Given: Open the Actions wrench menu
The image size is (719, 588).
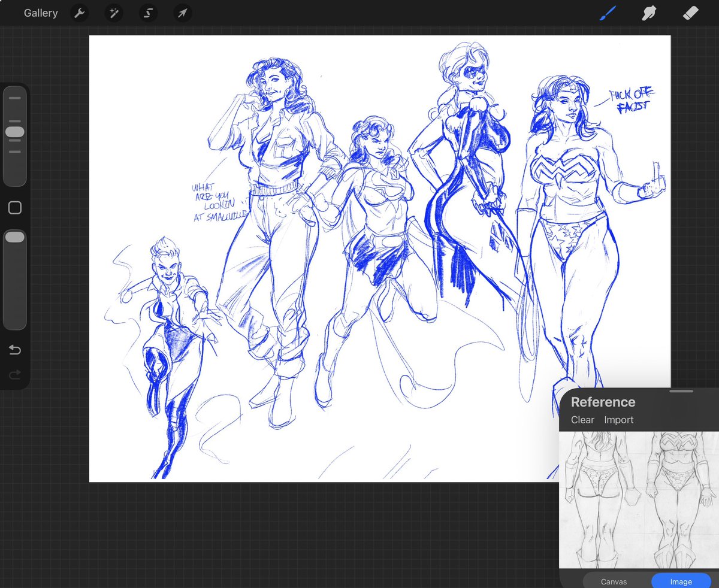Looking at the screenshot, I should point(79,13).
